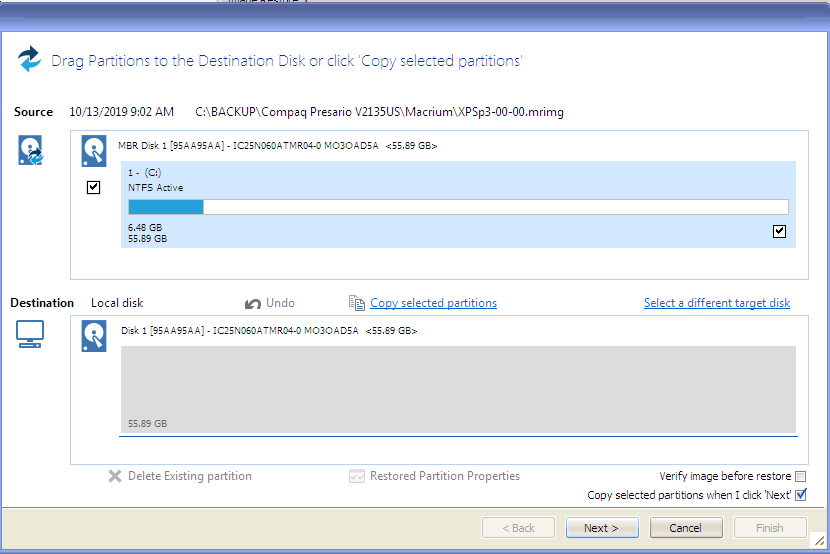Click the Undo arrow icon
The height and width of the screenshot is (554, 830).
[x=252, y=304]
